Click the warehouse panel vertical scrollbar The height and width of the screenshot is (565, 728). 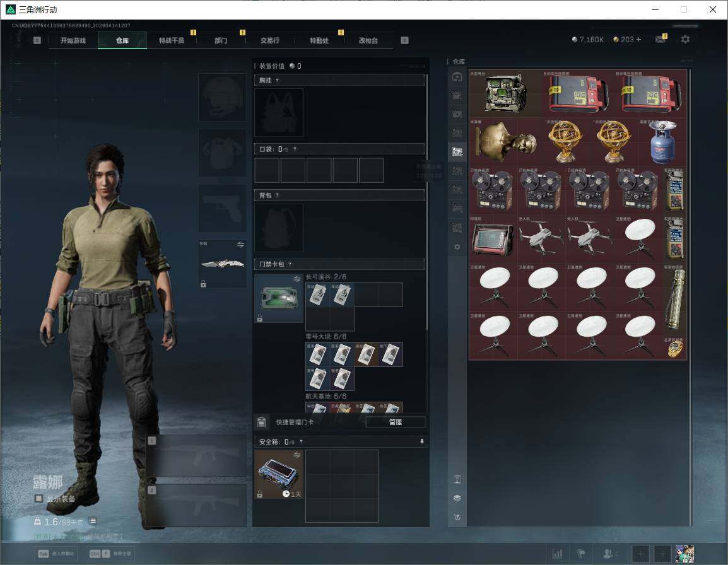(x=690, y=297)
